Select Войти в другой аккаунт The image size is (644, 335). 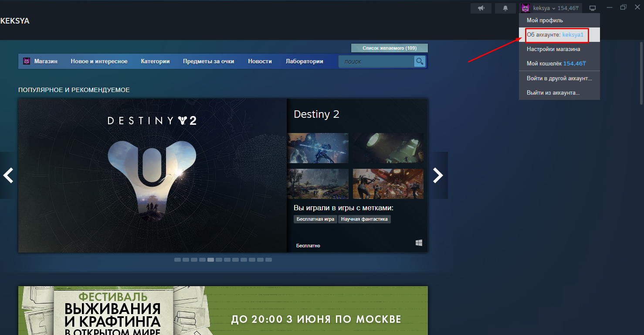tap(559, 79)
